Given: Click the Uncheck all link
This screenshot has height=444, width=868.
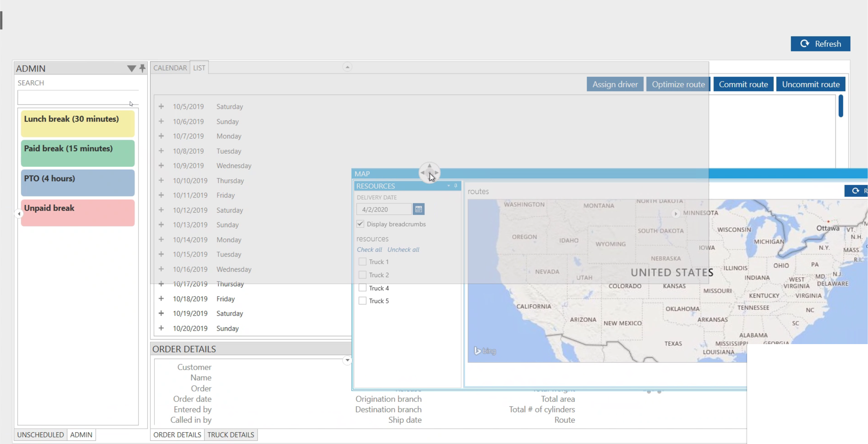Looking at the screenshot, I should (403, 250).
